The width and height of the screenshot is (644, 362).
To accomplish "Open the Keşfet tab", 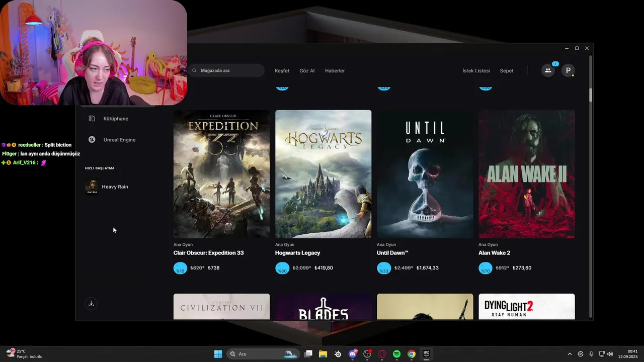I will (282, 71).
